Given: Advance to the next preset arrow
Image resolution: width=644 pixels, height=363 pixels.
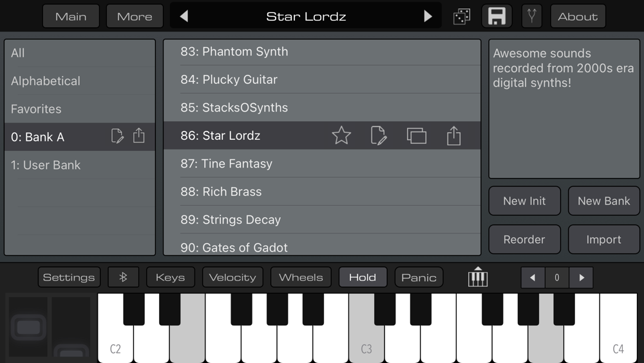Looking at the screenshot, I should coord(428,16).
